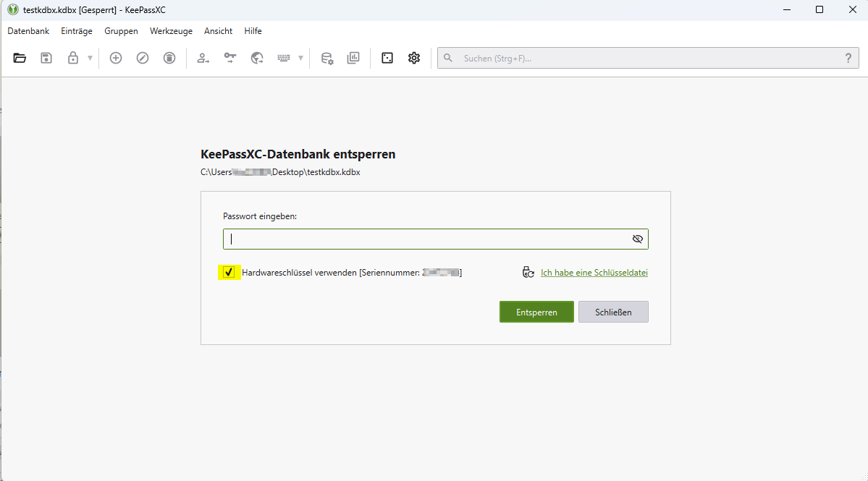Screen dimensions: 868x481
Task: Toggle password visibility eye icon
Action: click(x=638, y=239)
